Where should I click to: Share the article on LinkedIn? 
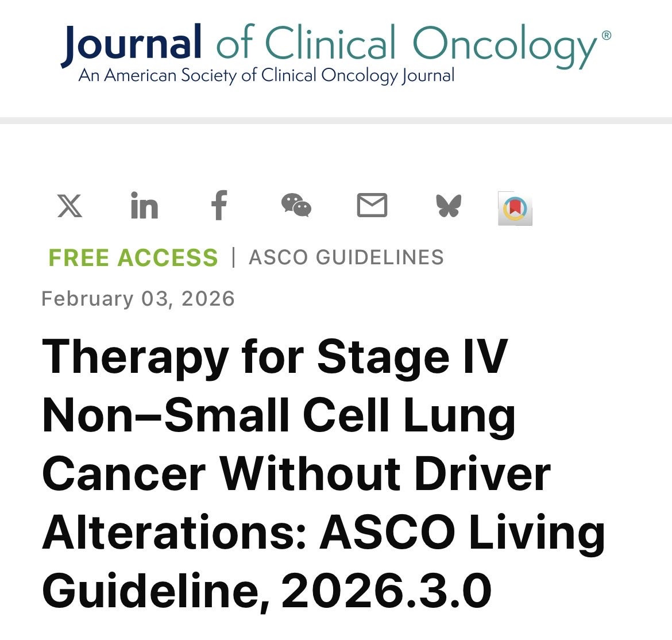tap(144, 205)
